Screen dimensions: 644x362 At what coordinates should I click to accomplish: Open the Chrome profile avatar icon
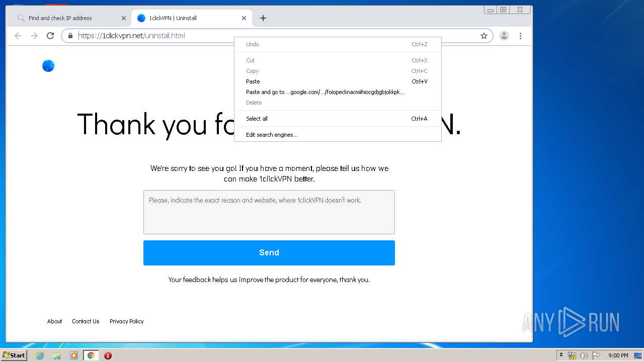tap(504, 36)
